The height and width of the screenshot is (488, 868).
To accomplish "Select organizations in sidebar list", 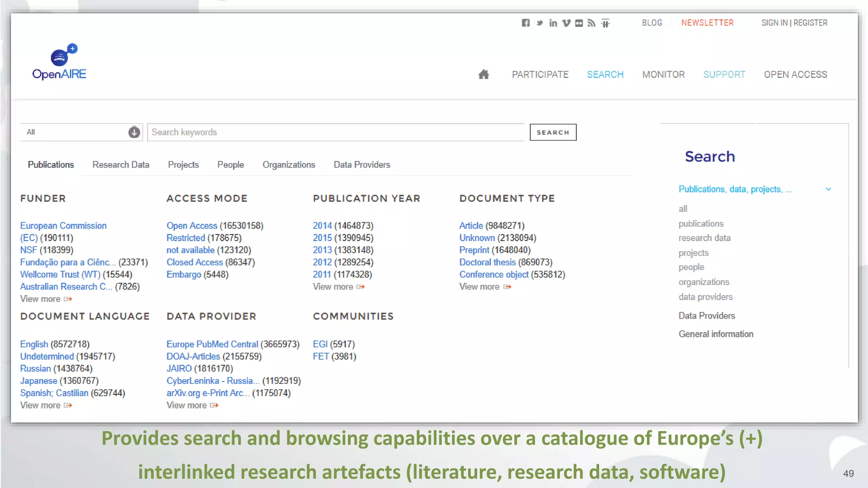I will coord(704,282).
